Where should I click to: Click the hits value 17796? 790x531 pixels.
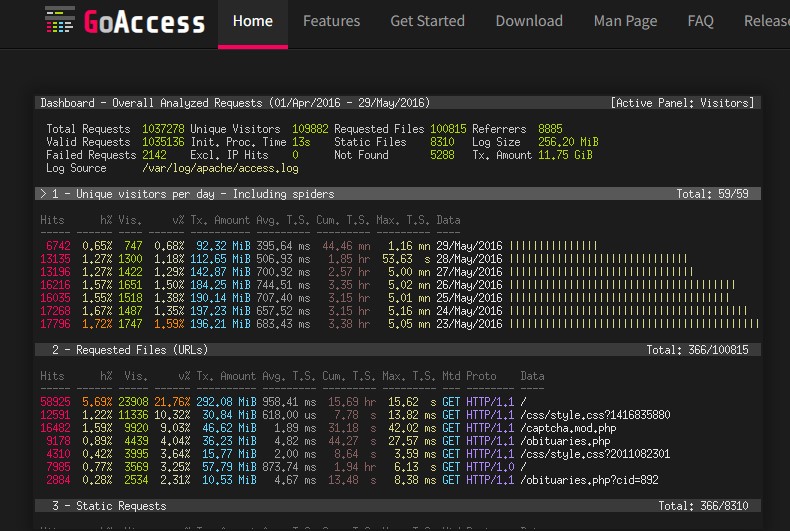click(x=55, y=324)
